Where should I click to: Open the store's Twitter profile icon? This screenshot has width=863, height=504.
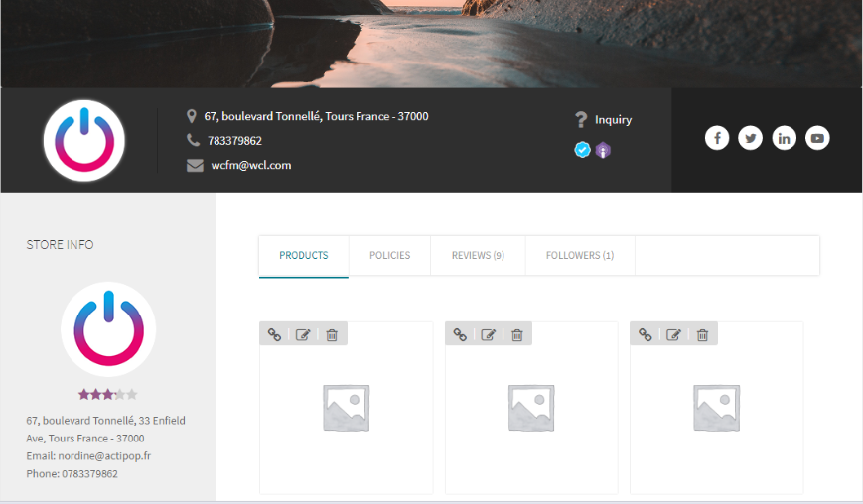[x=751, y=139]
